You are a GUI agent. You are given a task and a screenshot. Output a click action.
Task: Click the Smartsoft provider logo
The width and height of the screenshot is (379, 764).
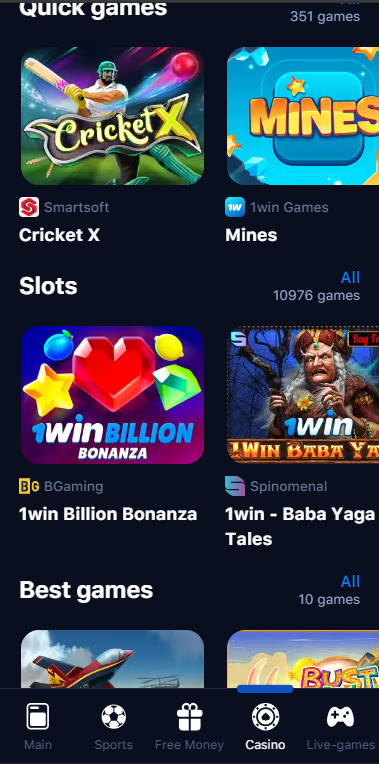pos(29,207)
